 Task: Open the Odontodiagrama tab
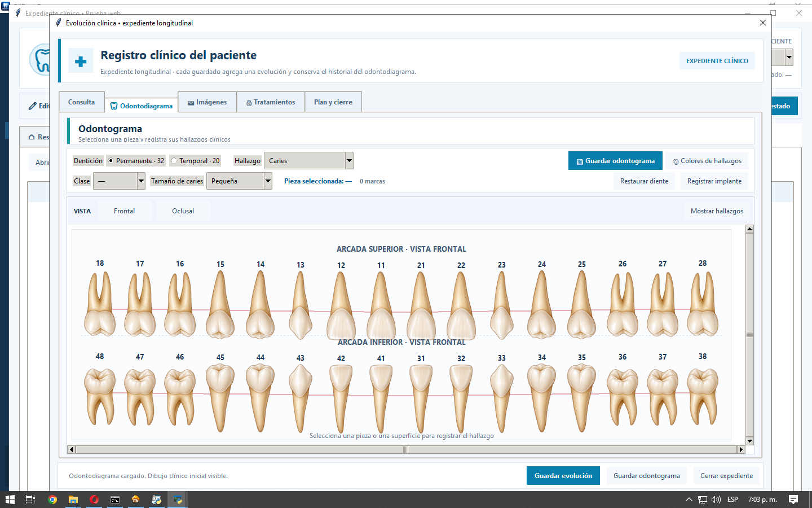(142, 106)
